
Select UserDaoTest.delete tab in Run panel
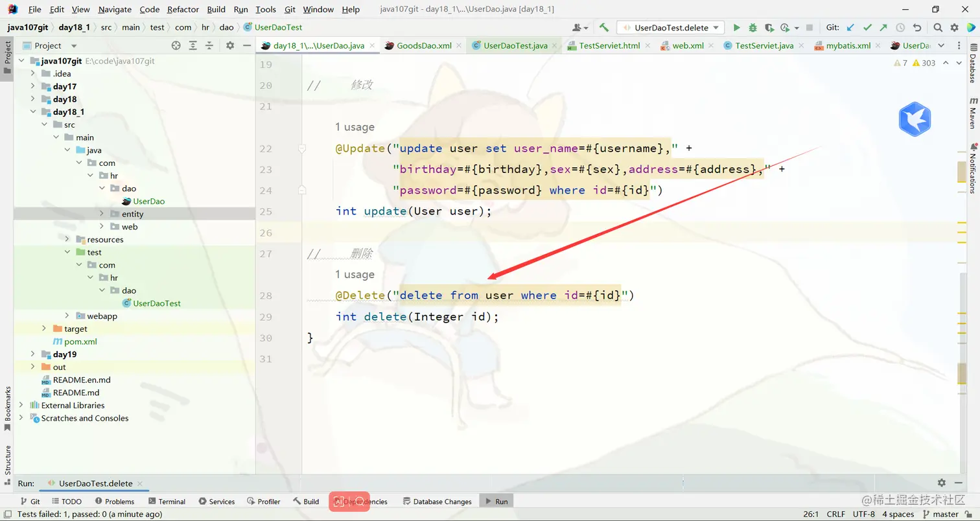click(x=95, y=483)
